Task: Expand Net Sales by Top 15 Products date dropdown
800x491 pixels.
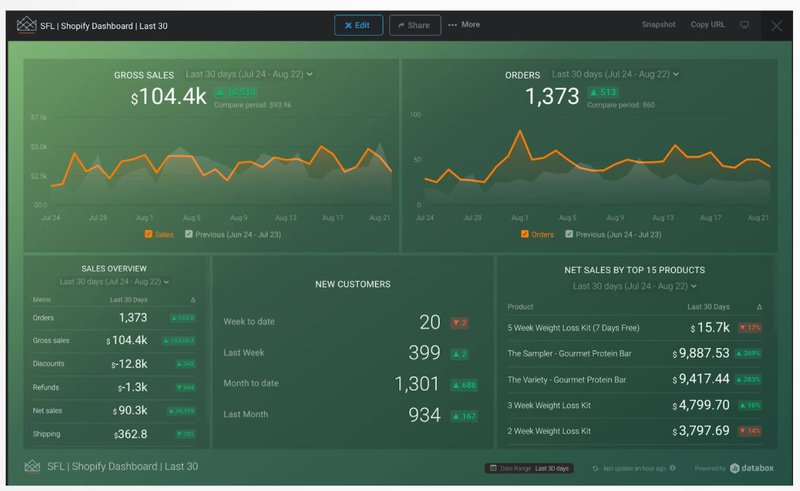Action: point(634,286)
